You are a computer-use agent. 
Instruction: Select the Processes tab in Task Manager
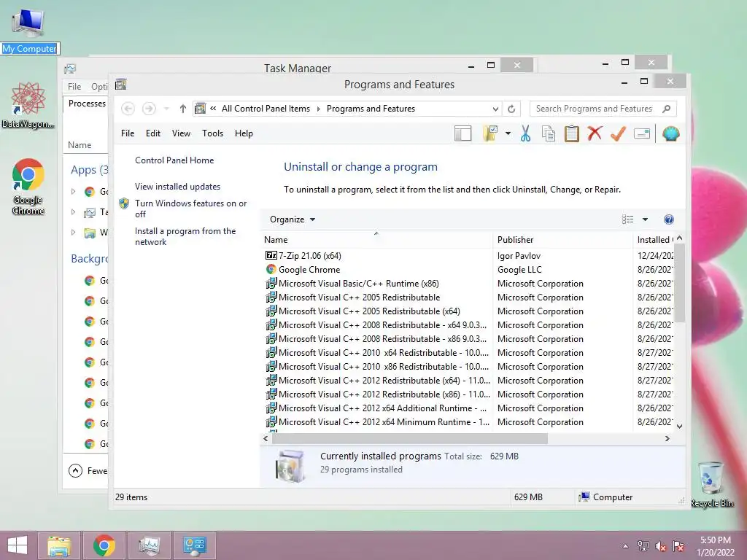(87, 104)
